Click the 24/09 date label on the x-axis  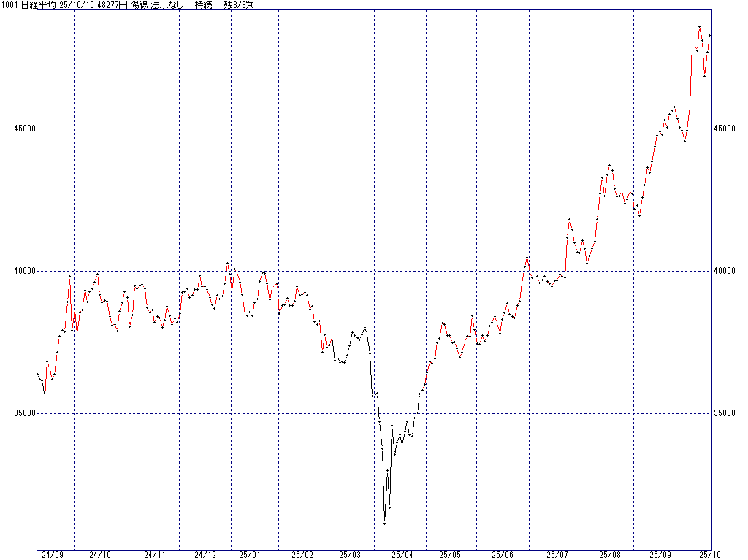[x=52, y=555]
